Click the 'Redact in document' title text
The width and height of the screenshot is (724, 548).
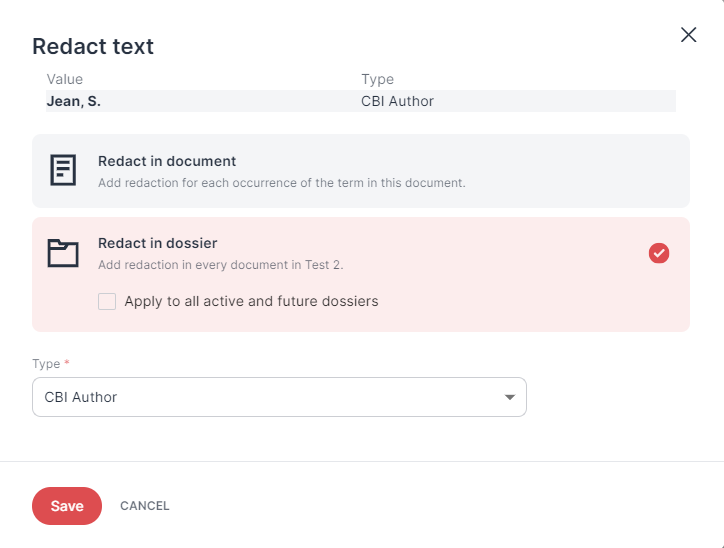coord(167,161)
